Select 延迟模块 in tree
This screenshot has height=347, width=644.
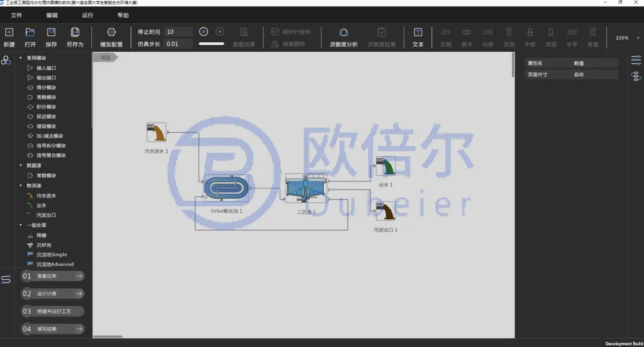pos(46,117)
